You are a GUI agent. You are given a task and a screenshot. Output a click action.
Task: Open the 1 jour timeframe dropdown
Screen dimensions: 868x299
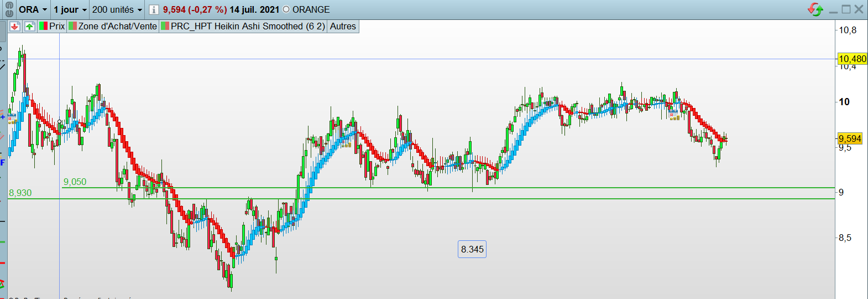tap(70, 9)
